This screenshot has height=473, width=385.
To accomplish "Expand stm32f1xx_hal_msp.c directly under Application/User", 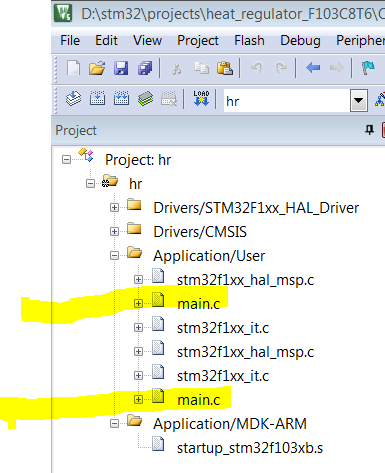I will pyautogui.click(x=138, y=280).
